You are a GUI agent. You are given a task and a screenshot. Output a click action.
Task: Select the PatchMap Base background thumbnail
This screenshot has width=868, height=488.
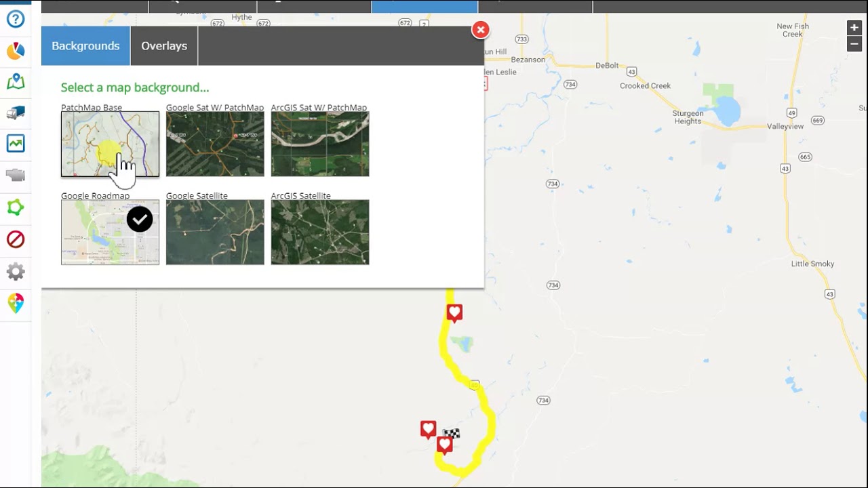110,144
